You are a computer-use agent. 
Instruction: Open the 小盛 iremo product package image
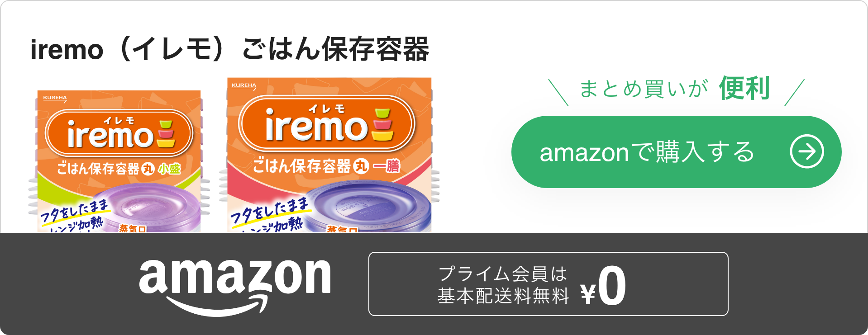pos(119,161)
